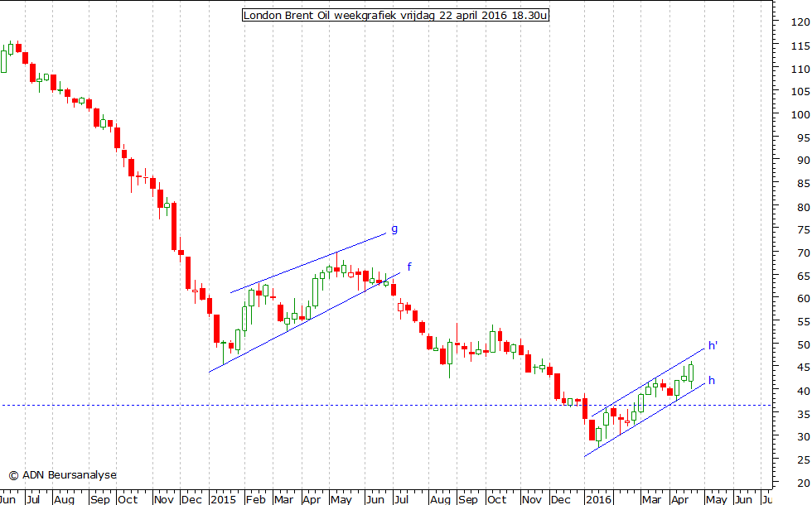Screen dimensions: 812x505
Task: Click the 115 price axis label
Action: pyautogui.click(x=800, y=46)
